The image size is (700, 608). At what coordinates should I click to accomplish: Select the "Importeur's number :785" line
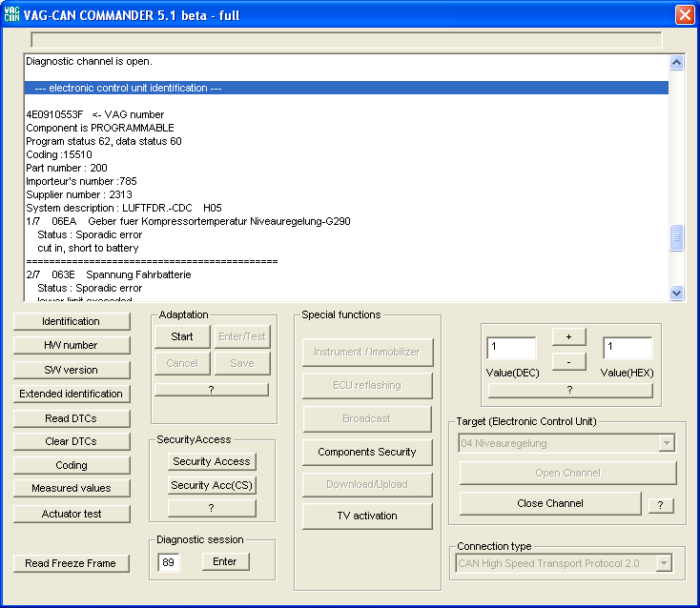pyautogui.click(x=346, y=182)
